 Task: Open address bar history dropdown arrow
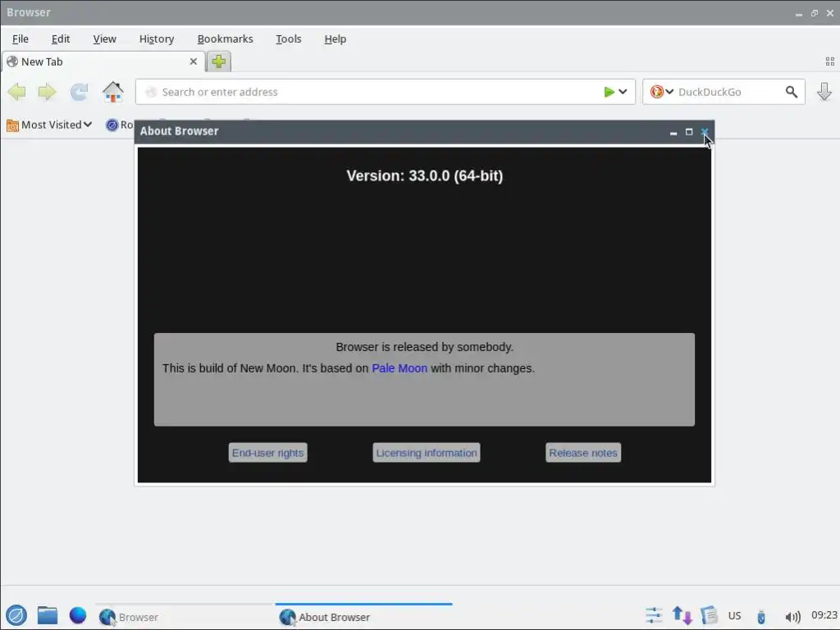click(x=623, y=92)
